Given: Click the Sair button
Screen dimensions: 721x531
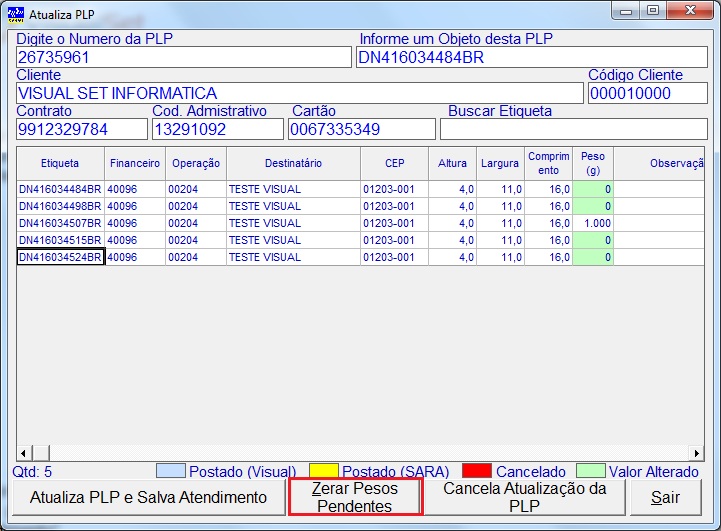Looking at the screenshot, I should click(665, 497).
